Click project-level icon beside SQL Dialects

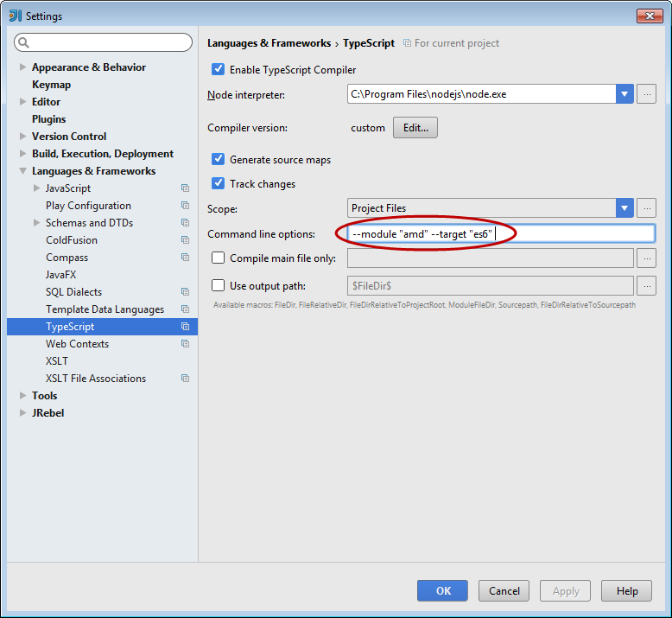point(185,291)
